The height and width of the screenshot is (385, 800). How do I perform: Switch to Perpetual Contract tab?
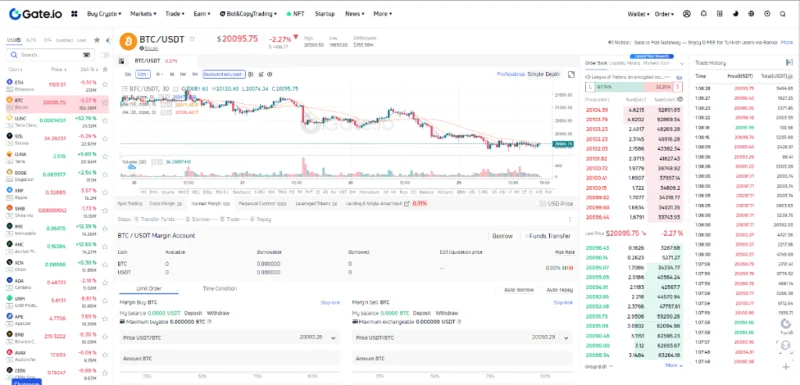click(263, 203)
